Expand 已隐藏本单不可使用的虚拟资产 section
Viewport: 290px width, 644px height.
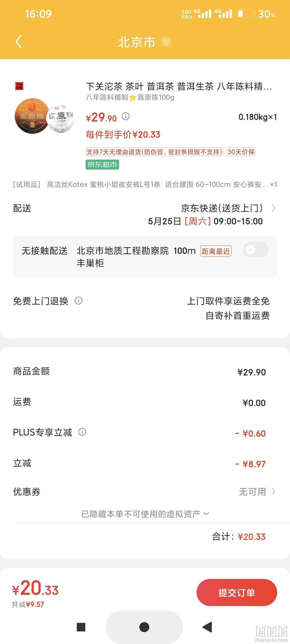coord(145,514)
